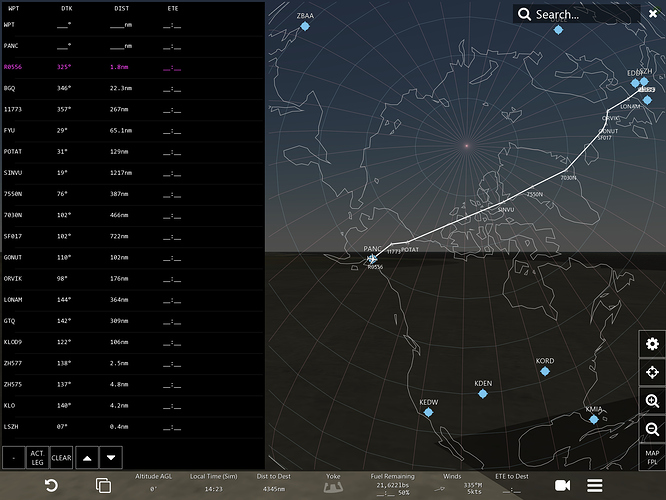Select the ZH577 waypoint row
This screenshot has height=500, width=666.
click(x=133, y=363)
